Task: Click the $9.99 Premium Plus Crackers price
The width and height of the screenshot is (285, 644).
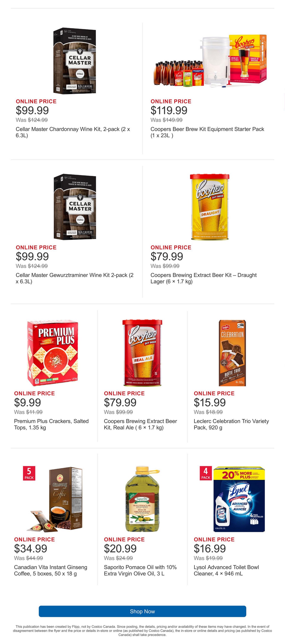Action: pos(27,402)
